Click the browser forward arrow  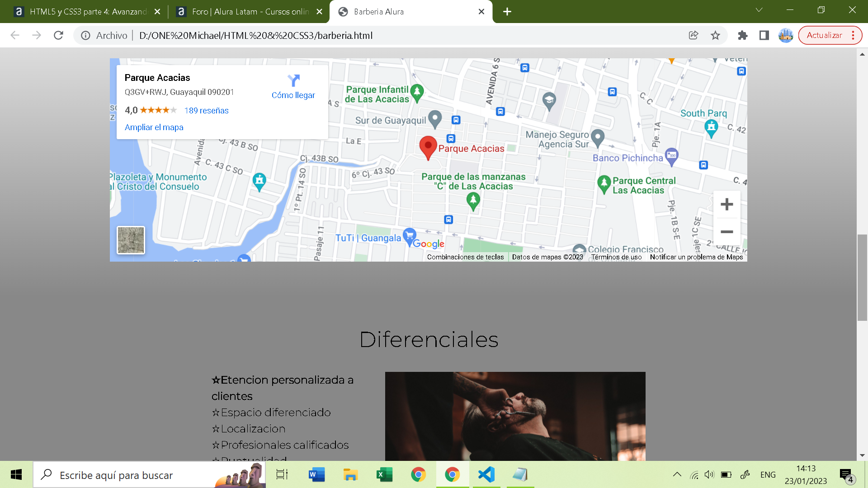coord(37,35)
